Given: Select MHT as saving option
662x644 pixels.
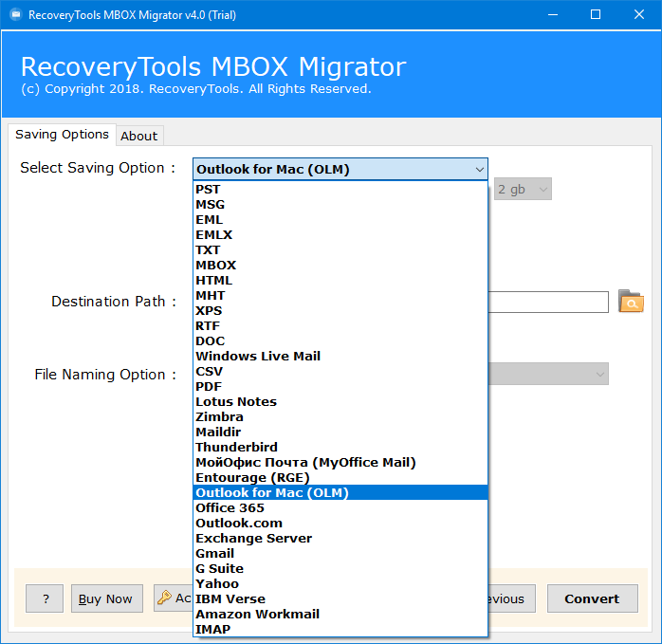Looking at the screenshot, I should [340, 296].
